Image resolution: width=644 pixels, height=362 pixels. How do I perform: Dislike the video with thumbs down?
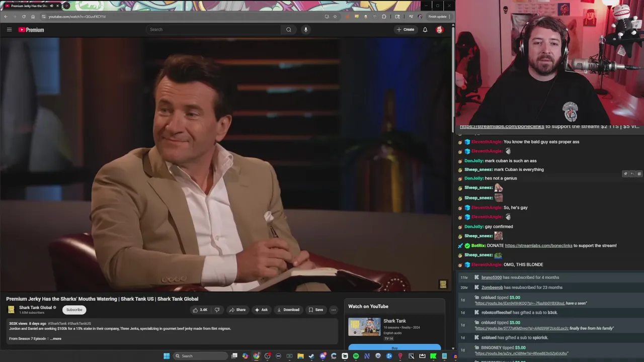(x=217, y=310)
